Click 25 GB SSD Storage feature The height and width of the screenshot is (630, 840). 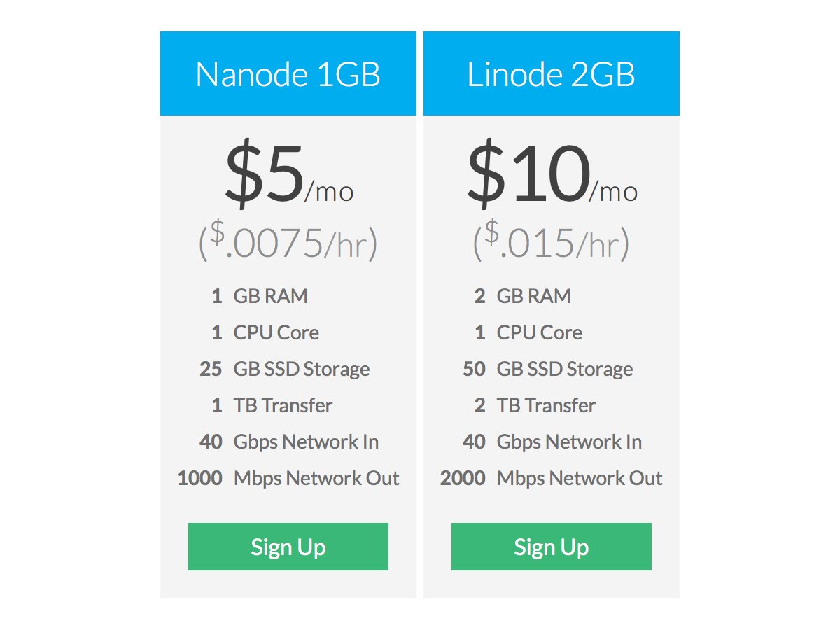(x=284, y=369)
